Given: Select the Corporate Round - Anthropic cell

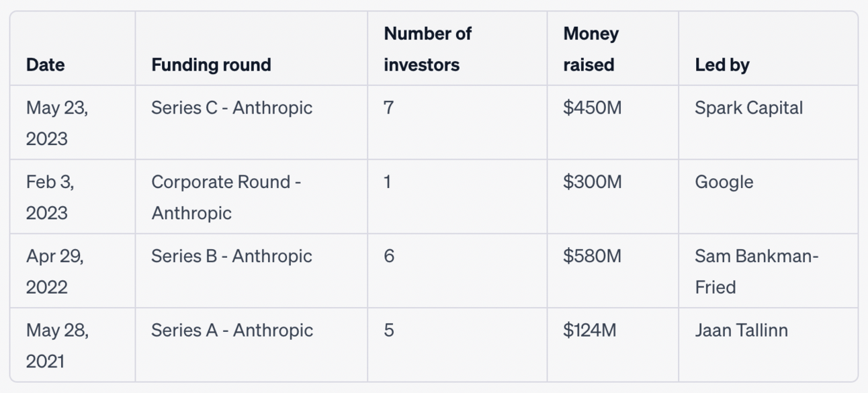Looking at the screenshot, I should tap(226, 197).
